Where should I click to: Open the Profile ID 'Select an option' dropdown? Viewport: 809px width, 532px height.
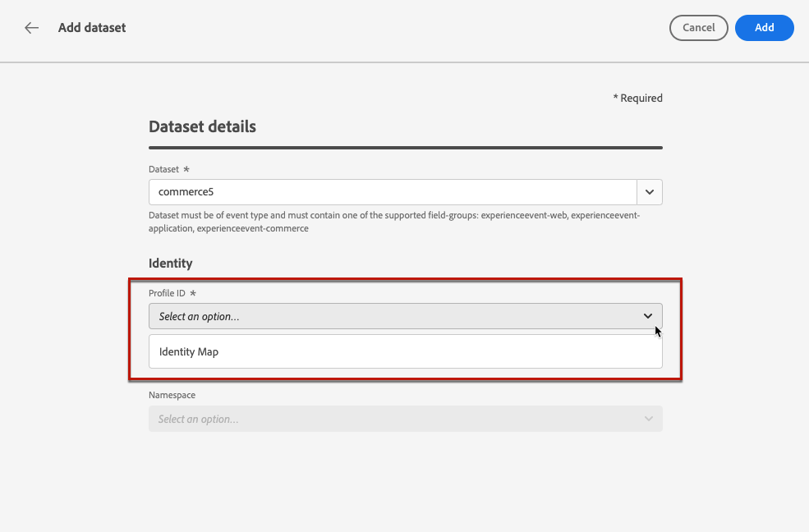click(394, 316)
